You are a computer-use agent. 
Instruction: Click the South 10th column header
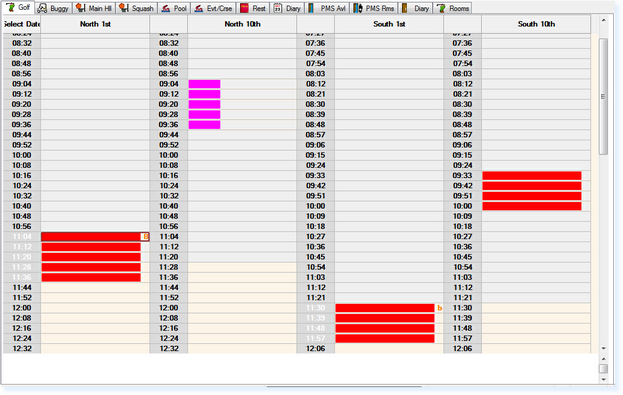pyautogui.click(x=536, y=24)
